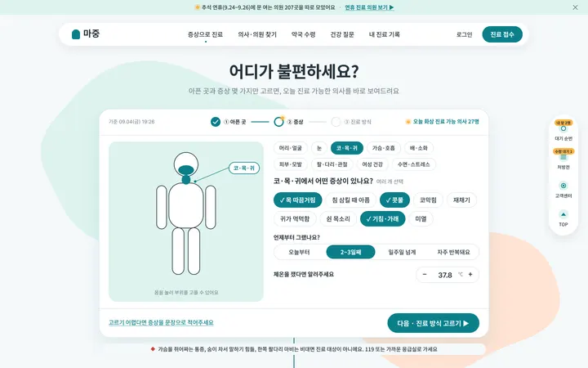Select the 코·목·귀 body area tab
Image resolution: width=588 pixels, height=368 pixels.
pyautogui.click(x=347, y=148)
